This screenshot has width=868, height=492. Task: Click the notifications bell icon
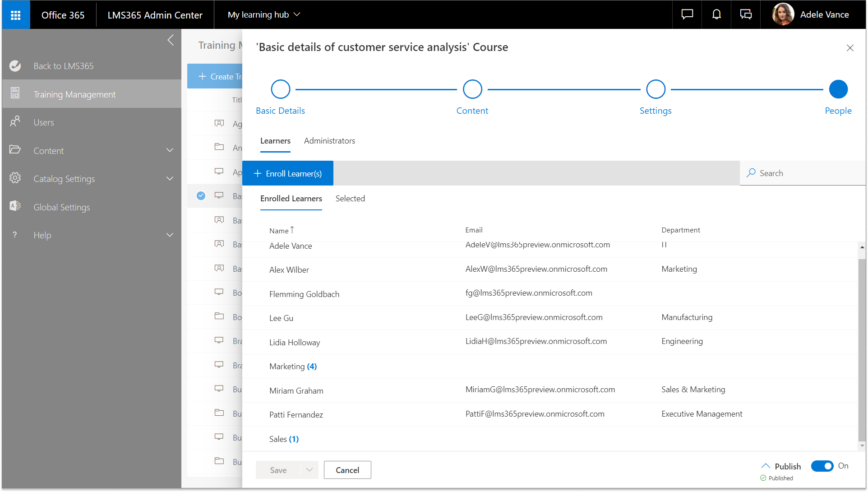pyautogui.click(x=716, y=15)
